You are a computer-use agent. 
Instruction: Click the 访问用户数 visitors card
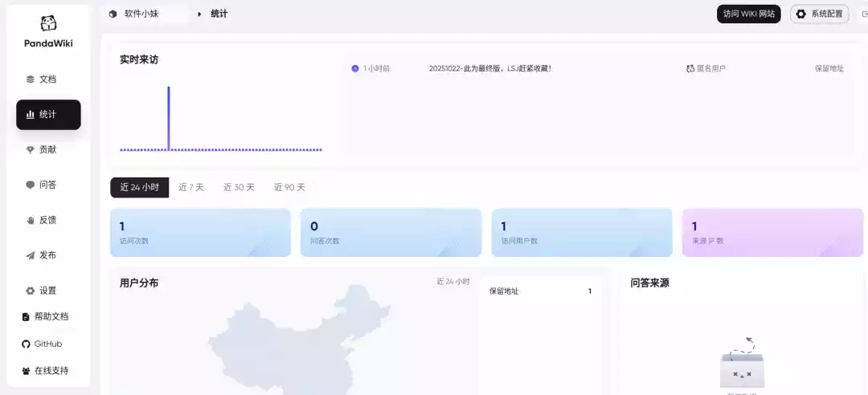[x=582, y=232]
